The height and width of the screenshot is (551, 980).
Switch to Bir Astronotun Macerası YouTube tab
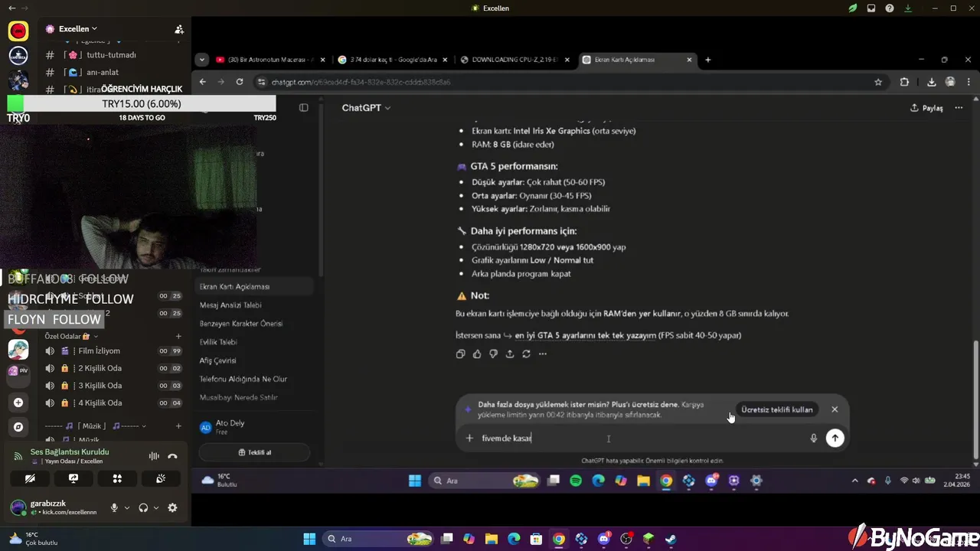271,60
